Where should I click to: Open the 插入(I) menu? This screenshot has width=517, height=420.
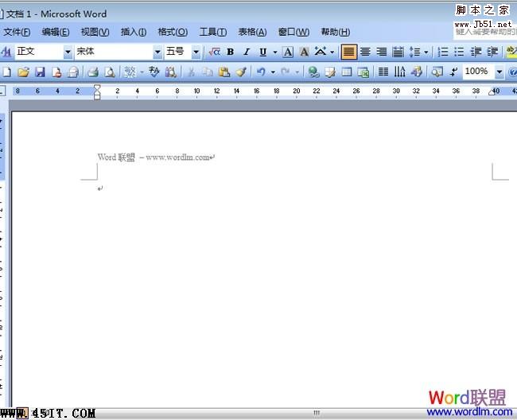click(134, 32)
